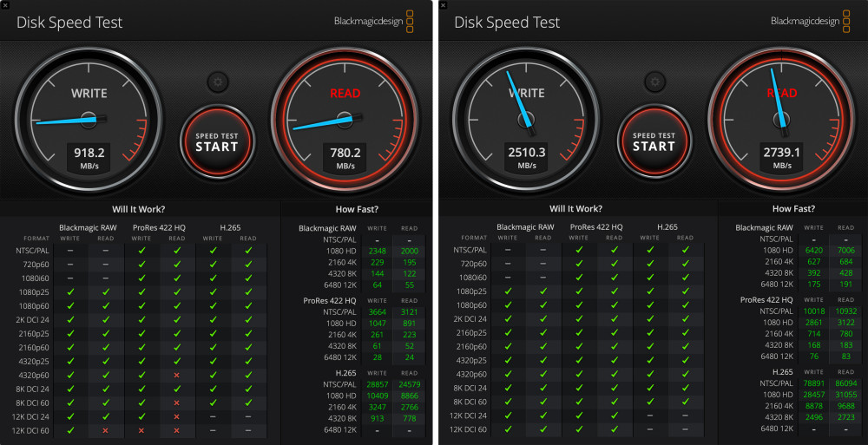Start speed test in right window
This screenshot has height=445, width=868.
coord(654,141)
